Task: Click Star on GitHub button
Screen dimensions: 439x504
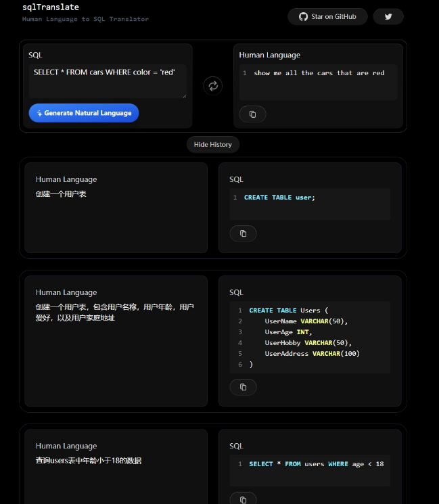Action: pyautogui.click(x=327, y=16)
